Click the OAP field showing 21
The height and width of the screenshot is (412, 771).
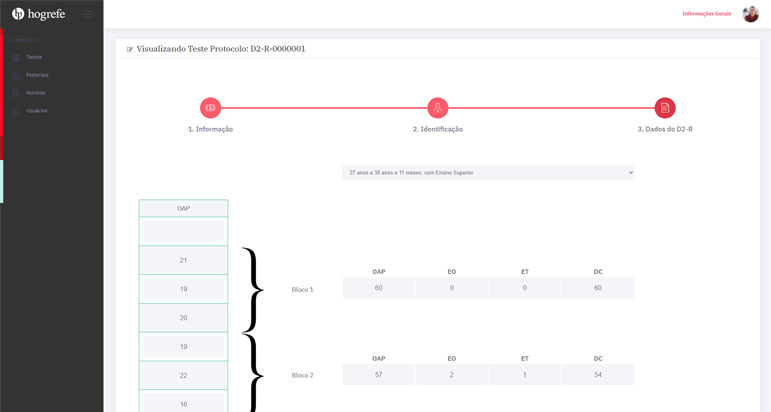(x=183, y=260)
